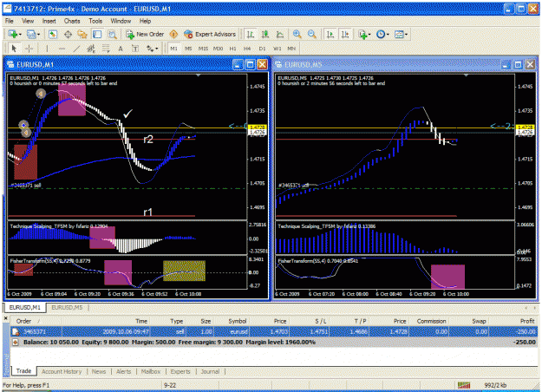The image size is (542, 392).
Task: Open the Insert menu
Action: pos(49,21)
